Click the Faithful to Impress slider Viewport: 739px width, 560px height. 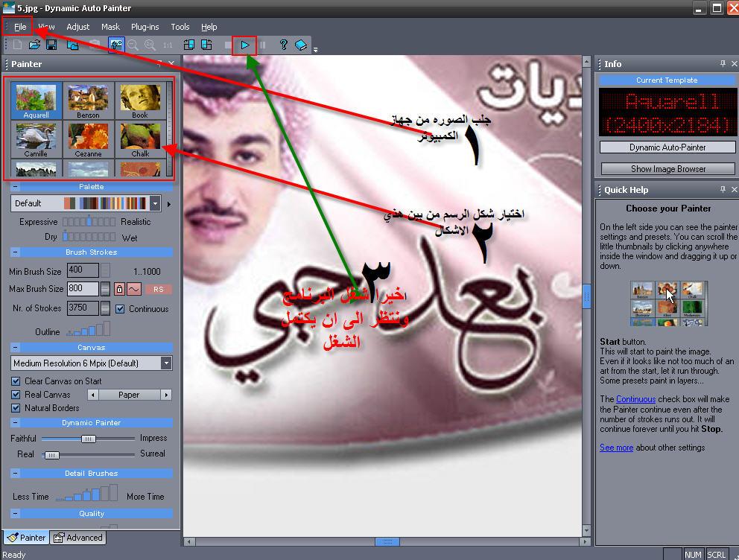coord(88,439)
